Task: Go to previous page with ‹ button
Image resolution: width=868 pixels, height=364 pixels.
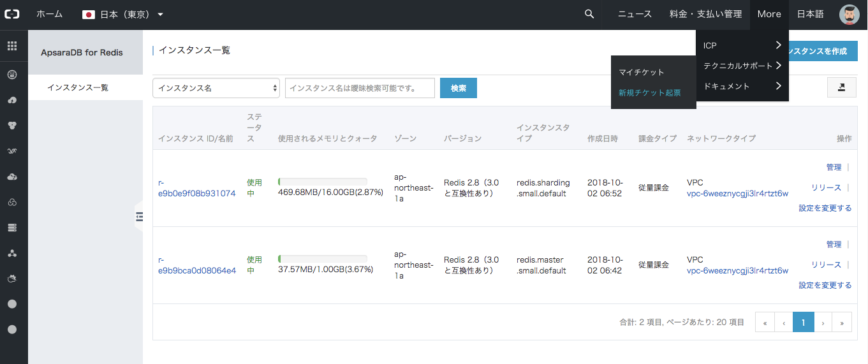Action: [783, 323]
